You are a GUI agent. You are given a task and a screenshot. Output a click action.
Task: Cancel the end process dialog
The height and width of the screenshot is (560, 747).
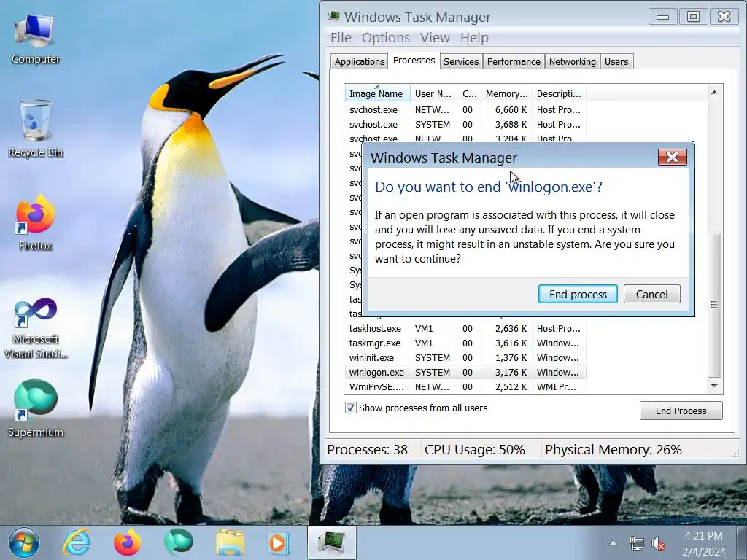(651, 294)
